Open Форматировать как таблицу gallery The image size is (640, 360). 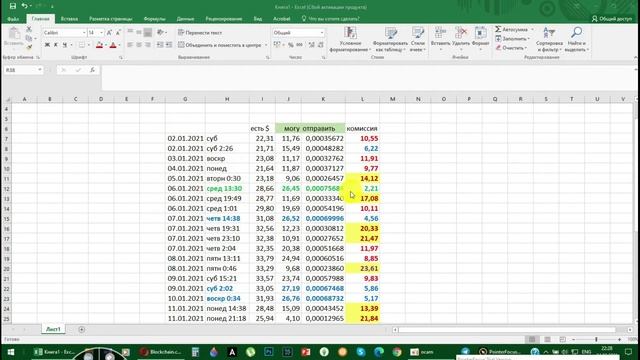pyautogui.click(x=390, y=39)
